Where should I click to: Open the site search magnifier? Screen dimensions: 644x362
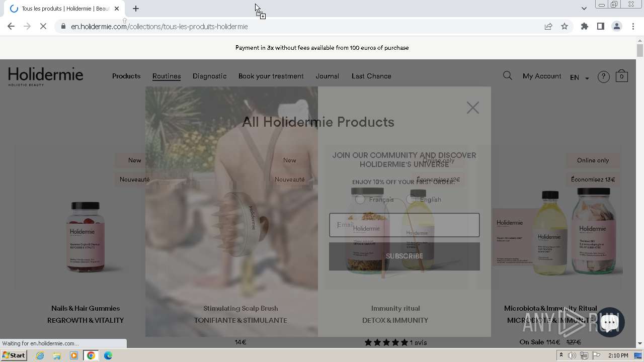pyautogui.click(x=507, y=76)
